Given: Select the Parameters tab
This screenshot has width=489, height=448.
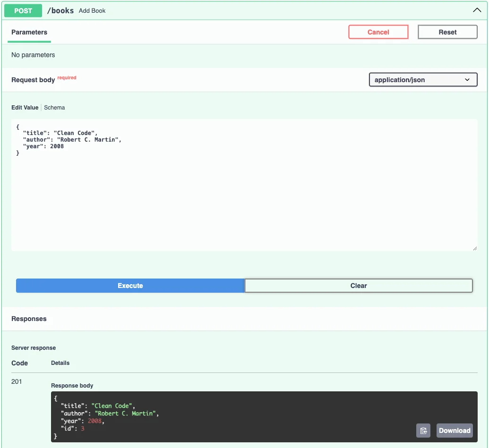Looking at the screenshot, I should (x=29, y=33).
